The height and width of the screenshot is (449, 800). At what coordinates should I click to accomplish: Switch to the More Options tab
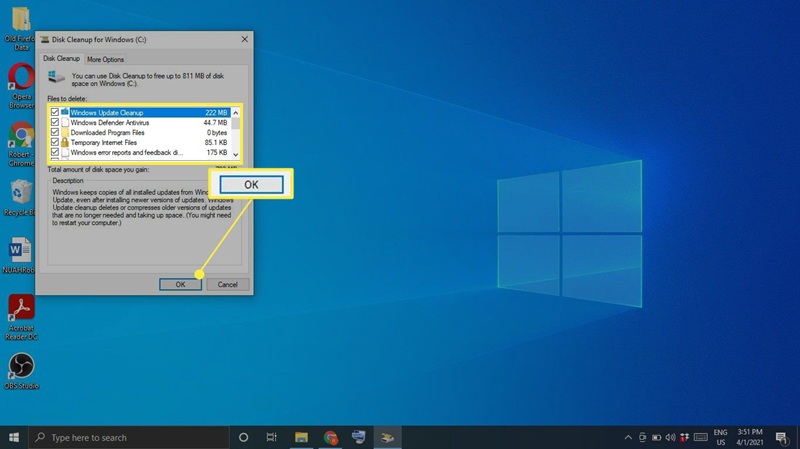pyautogui.click(x=106, y=59)
